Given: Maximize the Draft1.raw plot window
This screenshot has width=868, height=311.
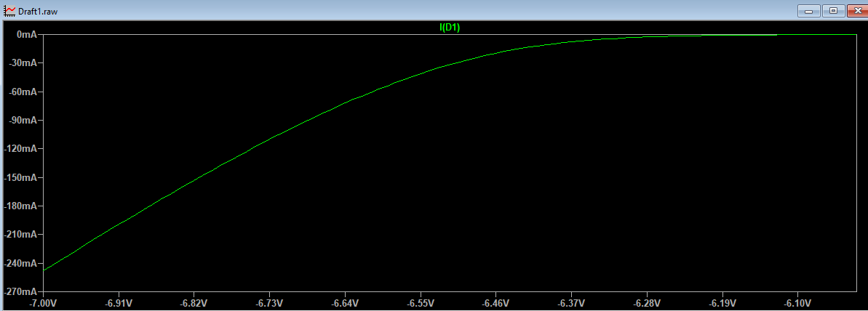Looking at the screenshot, I should tap(833, 10).
